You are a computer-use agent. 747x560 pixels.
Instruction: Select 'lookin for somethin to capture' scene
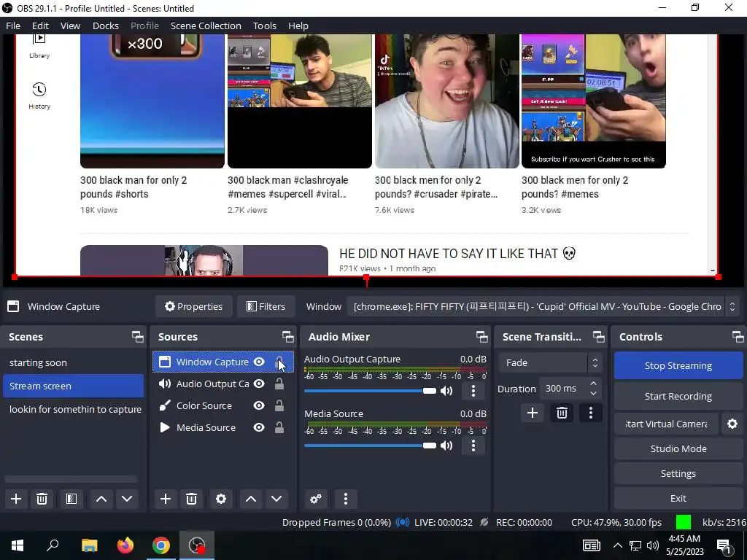[73, 409]
